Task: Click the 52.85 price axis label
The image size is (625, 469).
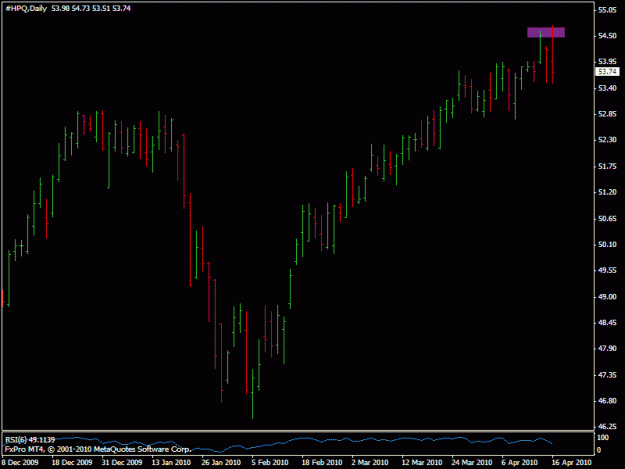Action: click(607, 114)
